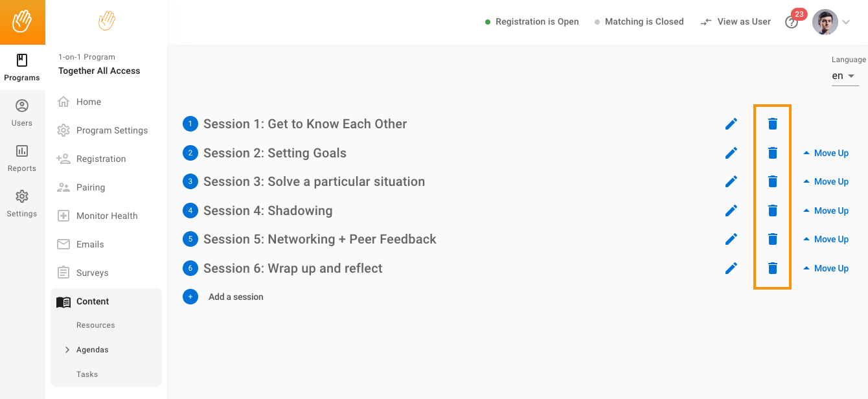Click trash icon for Session 4: Shadowing
The width and height of the screenshot is (868, 399).
[772, 211]
